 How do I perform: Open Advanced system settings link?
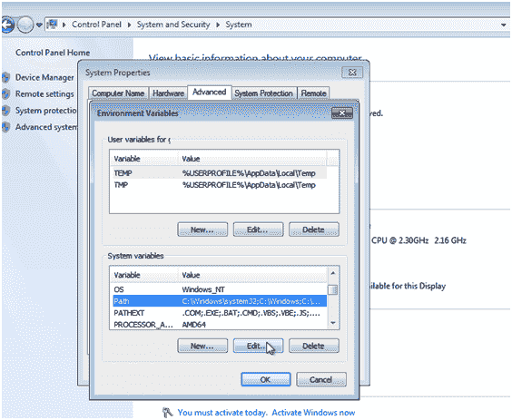(46, 127)
